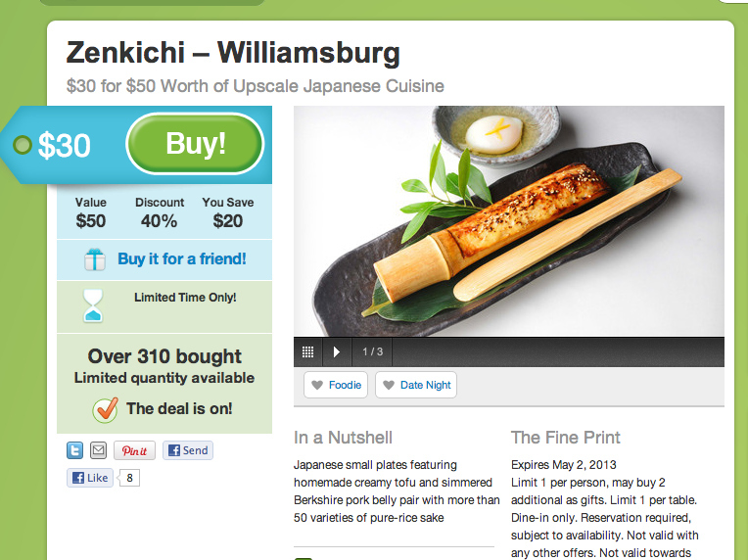The height and width of the screenshot is (560, 748).
Task: Toggle the Date Night heart tag
Action: pyautogui.click(x=416, y=385)
